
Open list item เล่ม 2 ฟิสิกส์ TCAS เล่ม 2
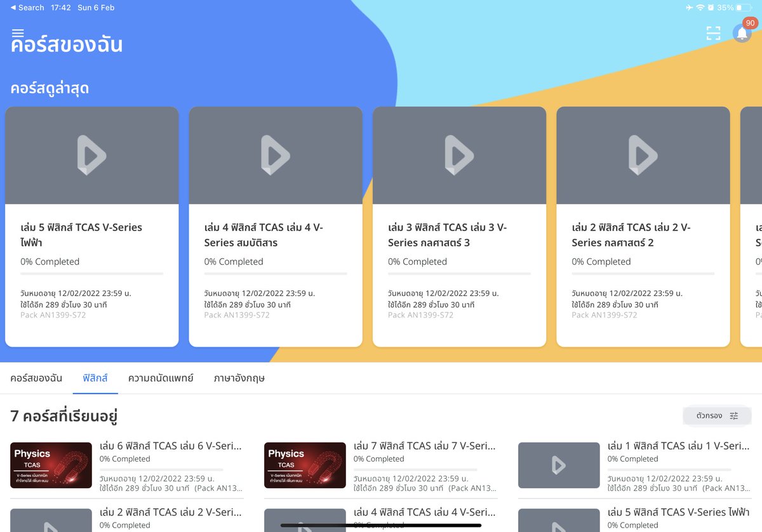coord(127,518)
